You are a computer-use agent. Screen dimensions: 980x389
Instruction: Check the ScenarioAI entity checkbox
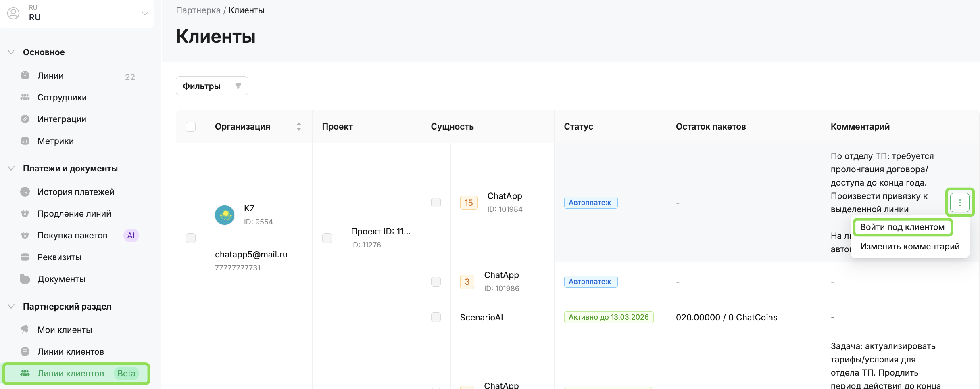point(436,317)
